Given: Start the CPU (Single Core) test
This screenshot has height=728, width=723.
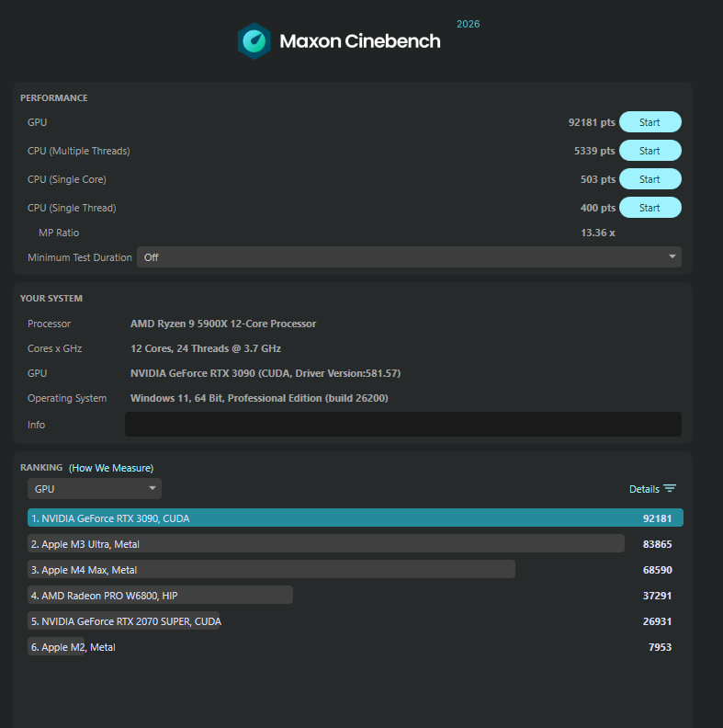Looking at the screenshot, I should point(650,179).
